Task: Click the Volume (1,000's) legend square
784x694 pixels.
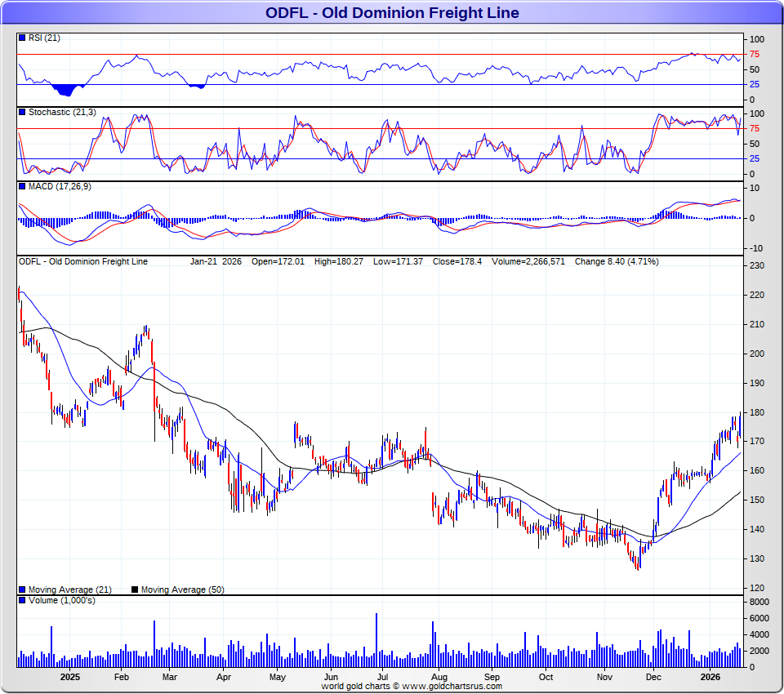Action: [21, 601]
